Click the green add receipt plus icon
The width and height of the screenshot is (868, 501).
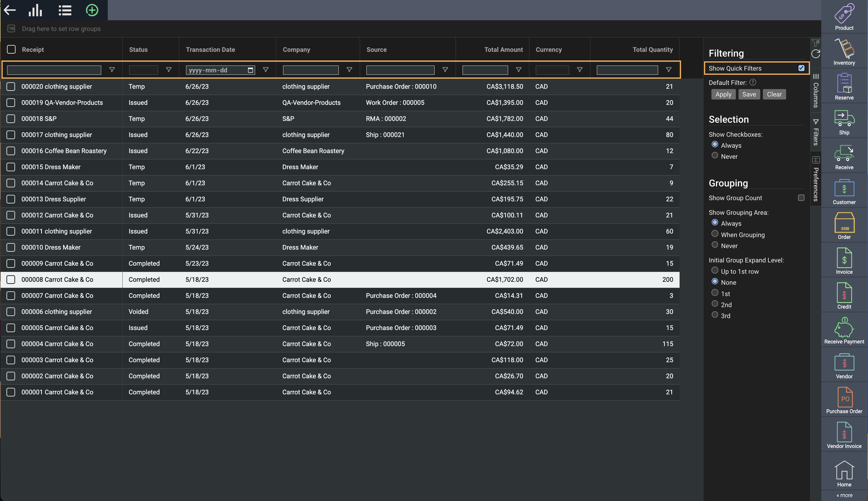(x=92, y=10)
